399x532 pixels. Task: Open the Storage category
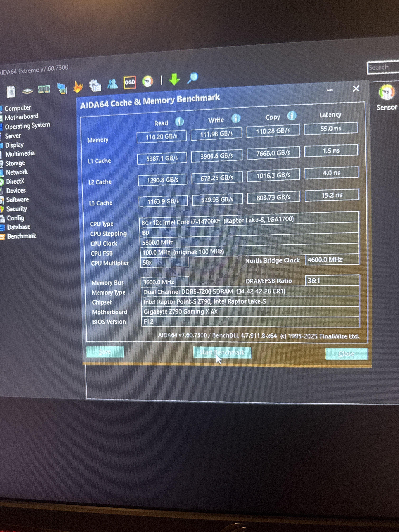(x=15, y=163)
